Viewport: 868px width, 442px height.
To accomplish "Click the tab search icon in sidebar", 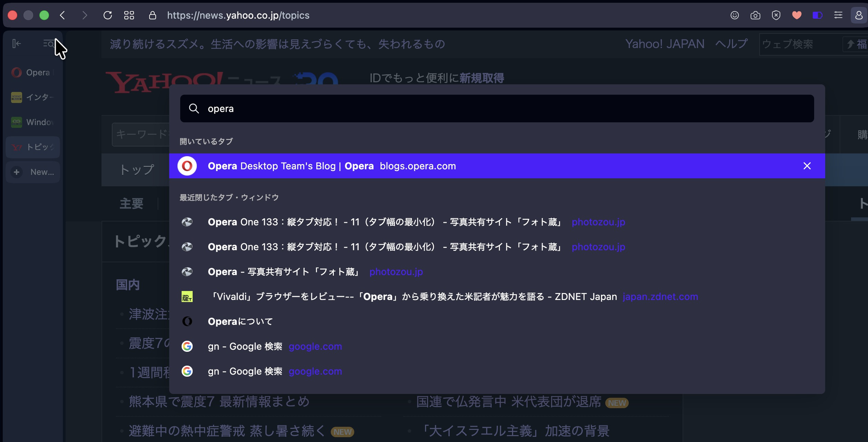I will [x=48, y=44].
